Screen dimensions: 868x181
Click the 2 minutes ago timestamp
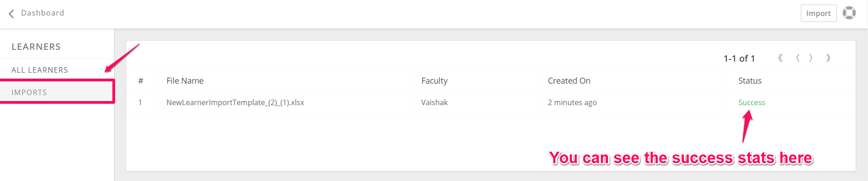coord(572,102)
